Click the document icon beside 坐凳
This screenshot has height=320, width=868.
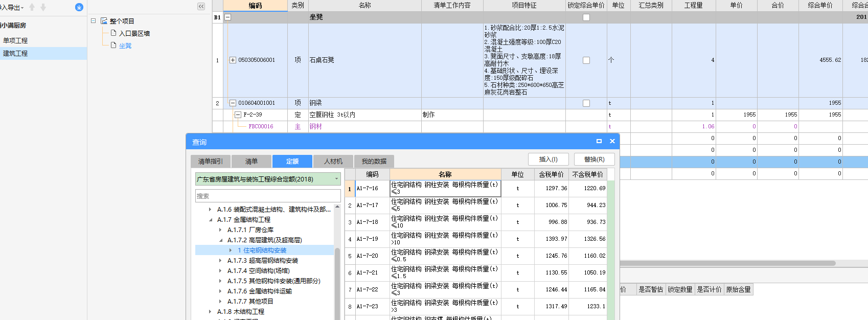(x=113, y=45)
